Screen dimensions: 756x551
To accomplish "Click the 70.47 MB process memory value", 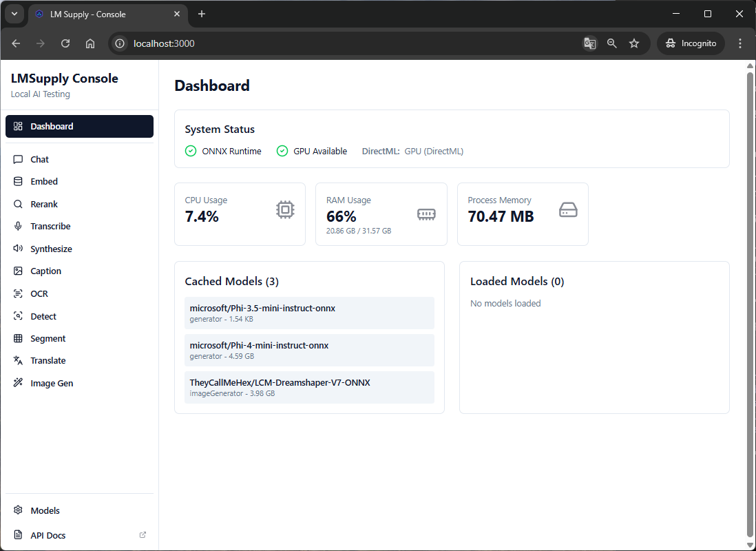I will 501,217.
